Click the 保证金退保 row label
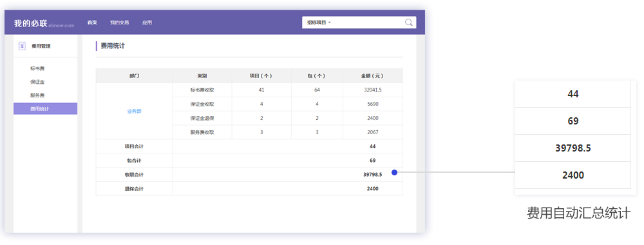The image size is (644, 245). click(202, 119)
